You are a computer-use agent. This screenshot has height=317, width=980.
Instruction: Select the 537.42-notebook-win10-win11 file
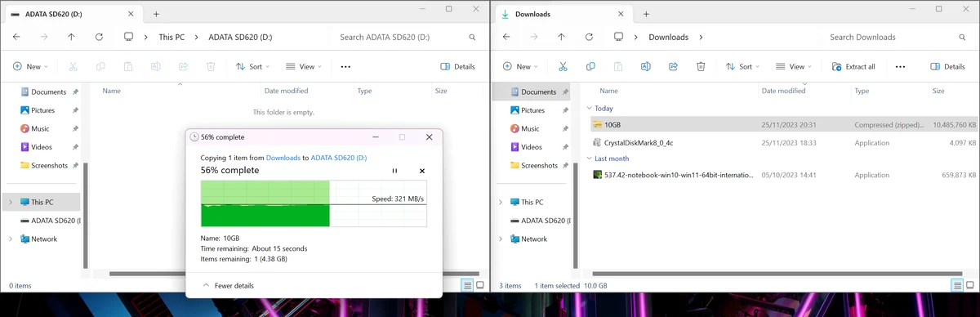tap(782, 175)
